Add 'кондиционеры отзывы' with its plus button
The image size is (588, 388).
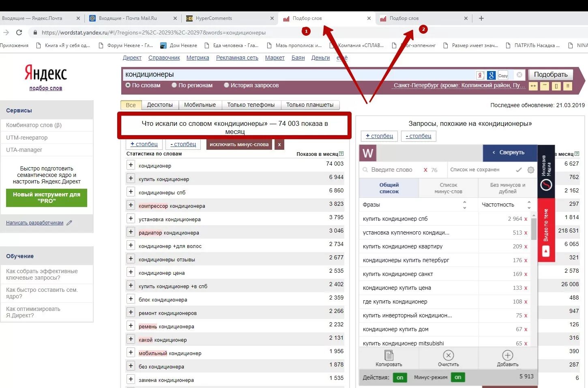click(x=131, y=259)
